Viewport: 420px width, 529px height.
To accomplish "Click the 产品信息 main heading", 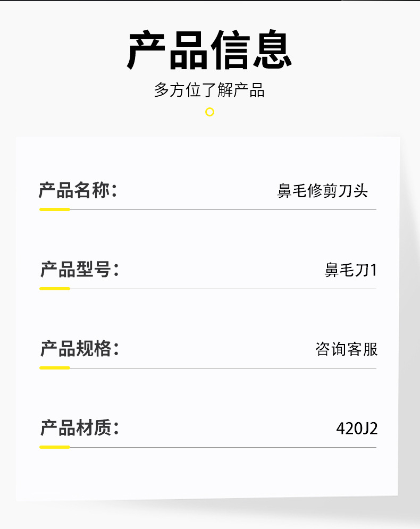I will 209,51.
